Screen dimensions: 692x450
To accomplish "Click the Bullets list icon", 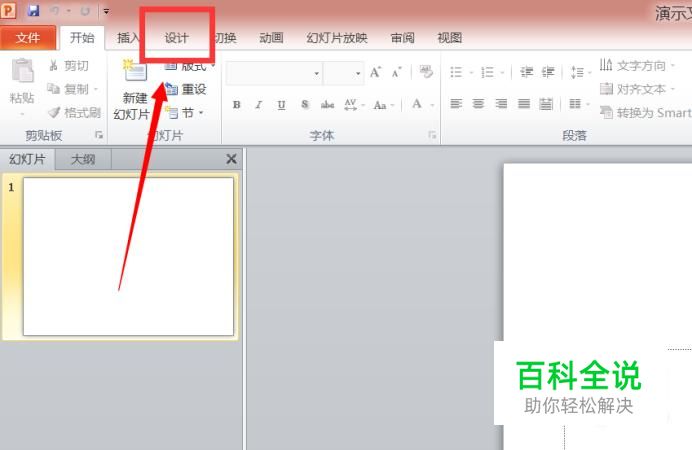I will pos(456,72).
